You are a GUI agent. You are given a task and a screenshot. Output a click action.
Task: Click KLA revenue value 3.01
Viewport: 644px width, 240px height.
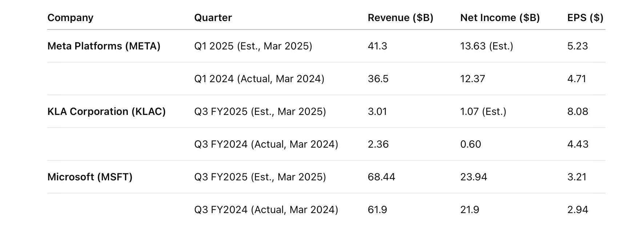coord(378,112)
